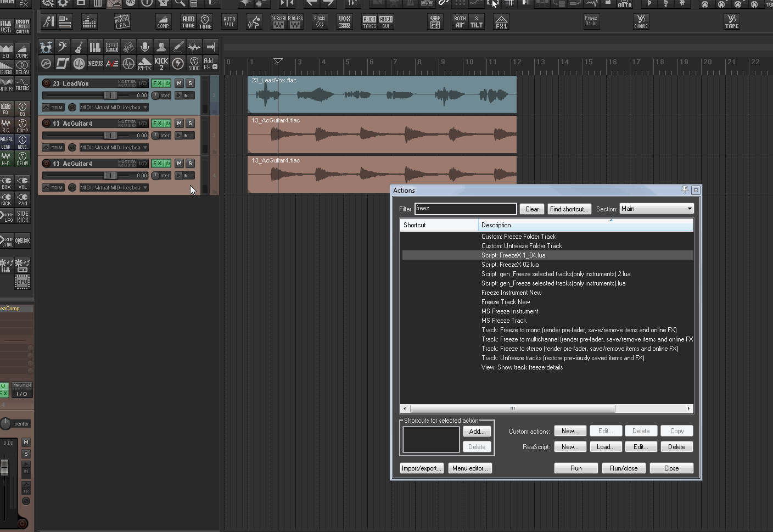Click the LeadVox volume fader
Screen dimensions: 773x532
[110, 96]
